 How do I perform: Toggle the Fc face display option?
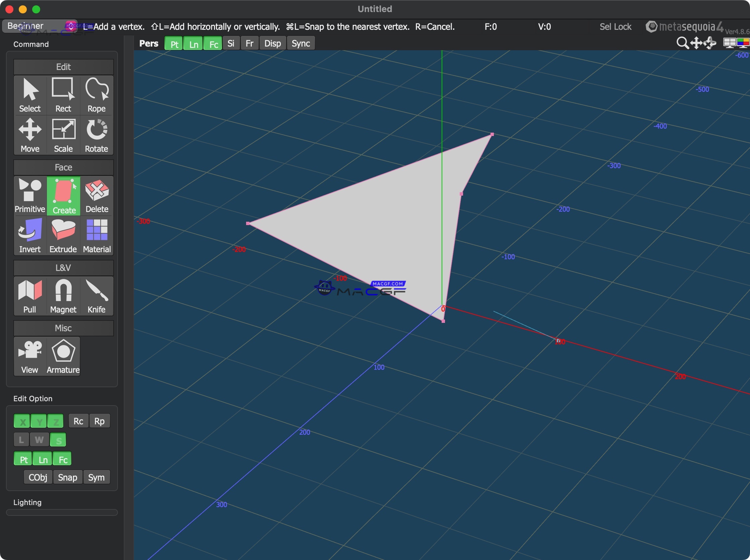click(213, 43)
